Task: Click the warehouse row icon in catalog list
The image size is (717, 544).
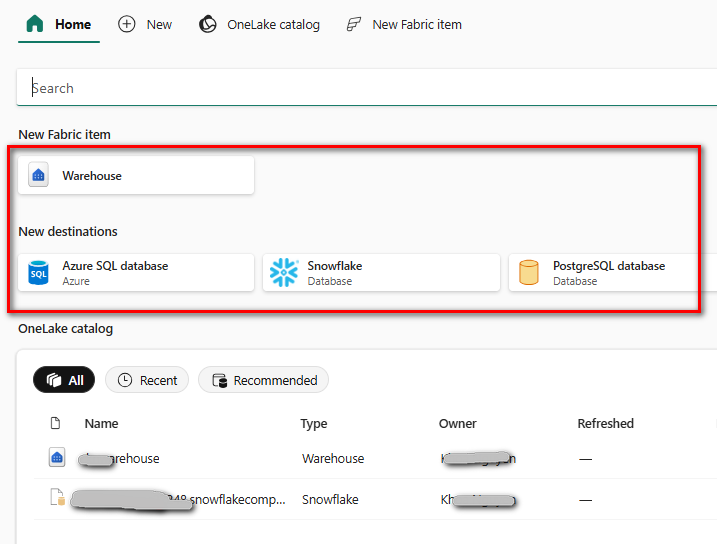Action: pos(57,458)
